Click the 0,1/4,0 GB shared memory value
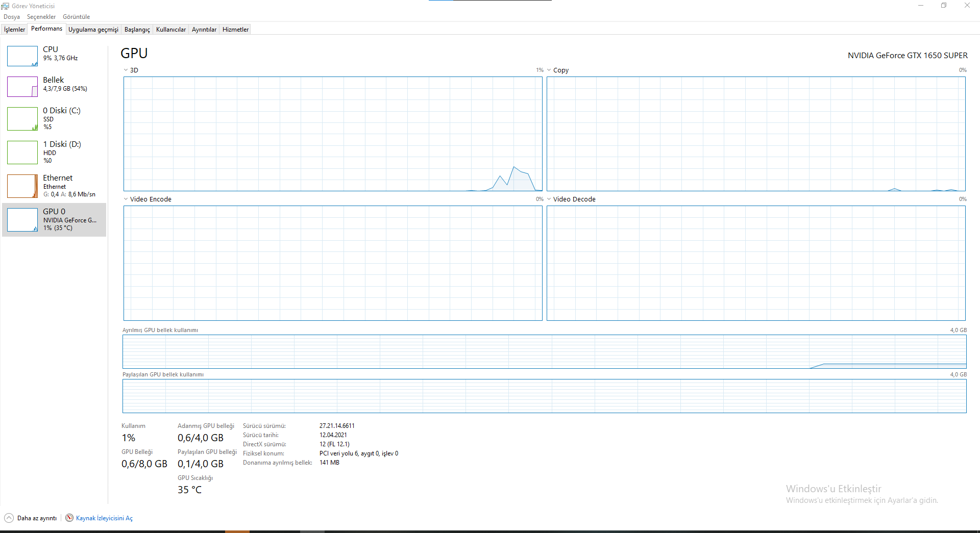980x533 pixels. pyautogui.click(x=201, y=464)
